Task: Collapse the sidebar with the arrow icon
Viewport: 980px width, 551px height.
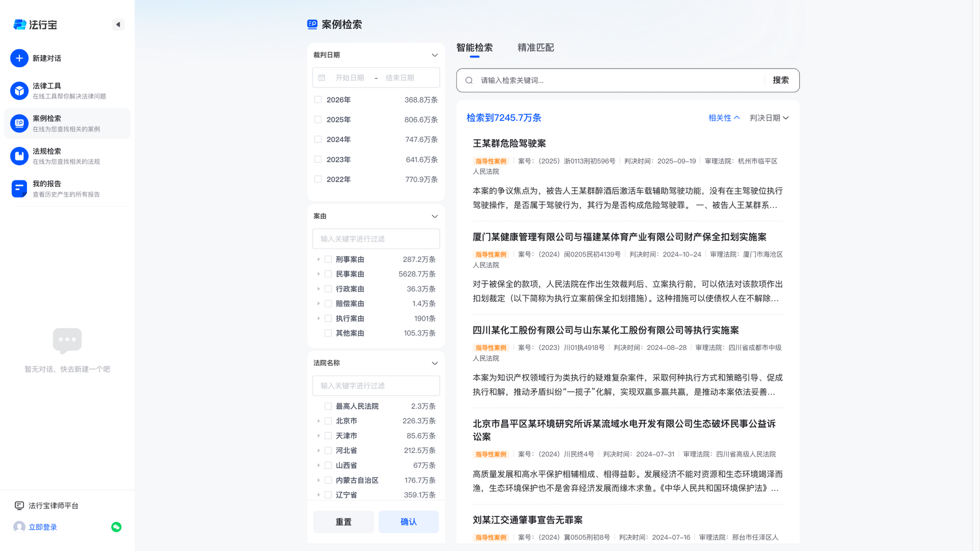Action: point(118,24)
